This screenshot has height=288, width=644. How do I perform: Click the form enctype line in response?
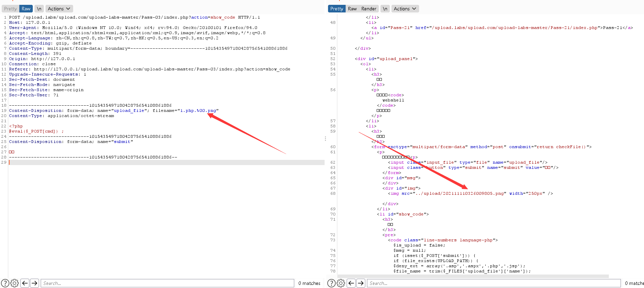point(482,147)
